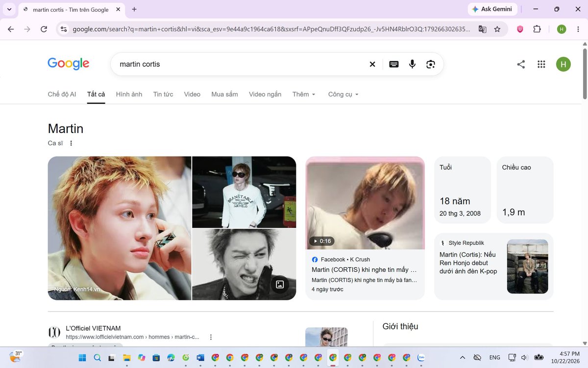Go to the 'Mua sắm' tab
The image size is (588, 368).
click(224, 94)
